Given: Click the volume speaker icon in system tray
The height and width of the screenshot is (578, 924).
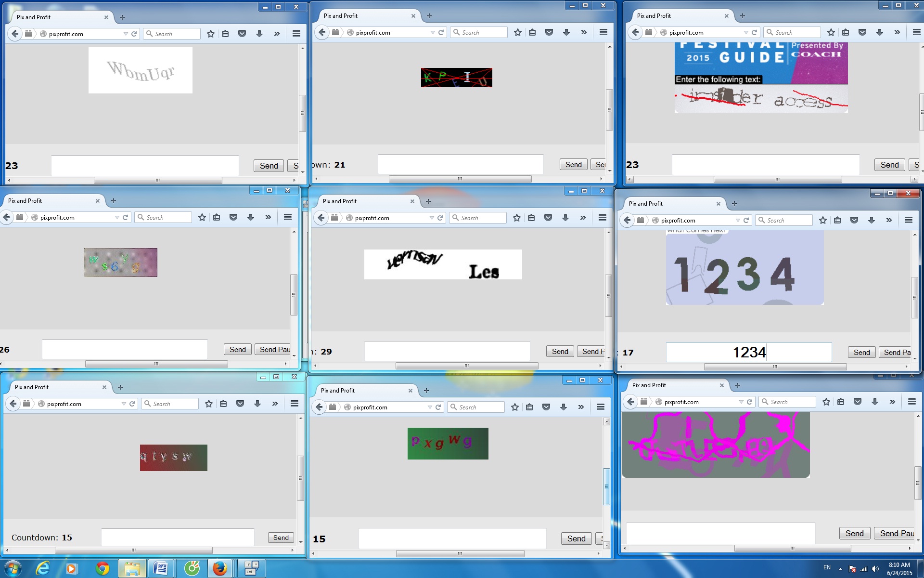Looking at the screenshot, I should coord(875,569).
